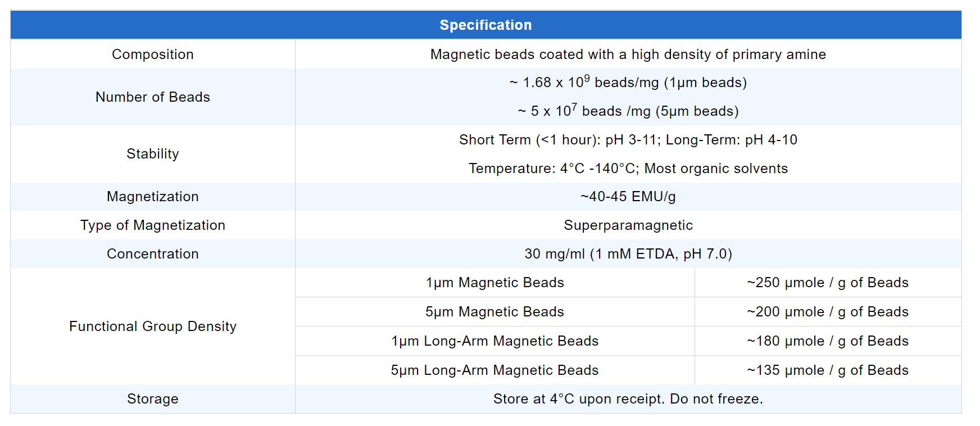Click the Stability row label
The width and height of the screenshot is (980, 426).
(x=152, y=154)
